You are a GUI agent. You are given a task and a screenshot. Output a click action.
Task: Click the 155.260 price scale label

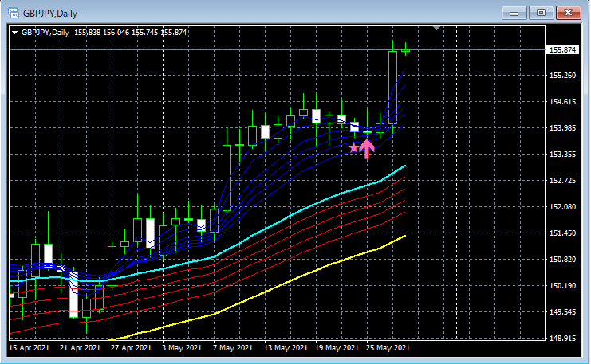point(562,76)
